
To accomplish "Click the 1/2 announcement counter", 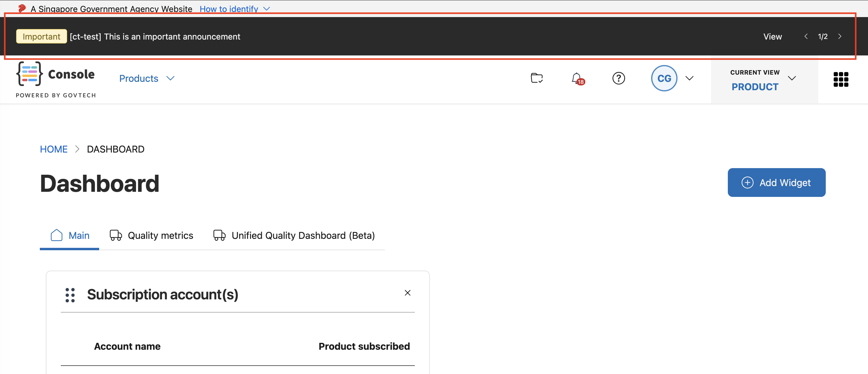I will coord(822,37).
